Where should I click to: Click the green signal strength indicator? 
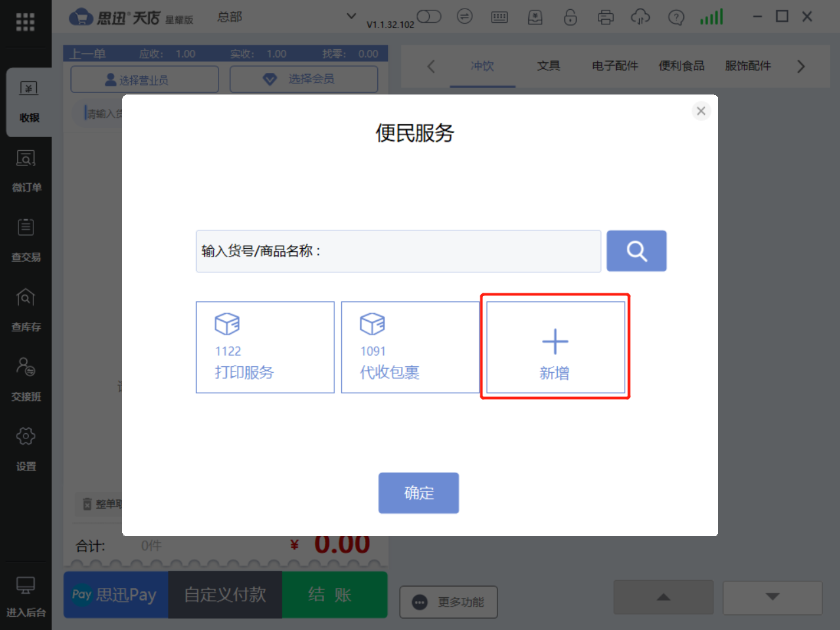[711, 17]
